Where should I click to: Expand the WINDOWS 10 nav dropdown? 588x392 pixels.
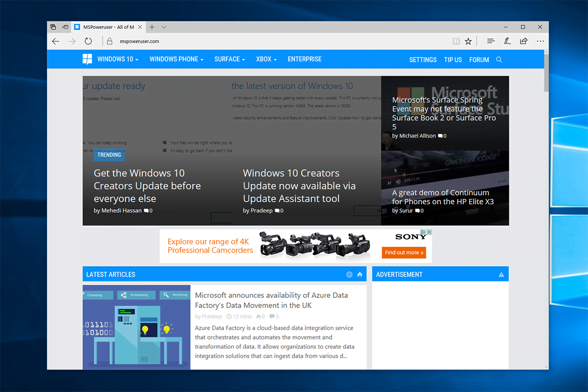118,59
